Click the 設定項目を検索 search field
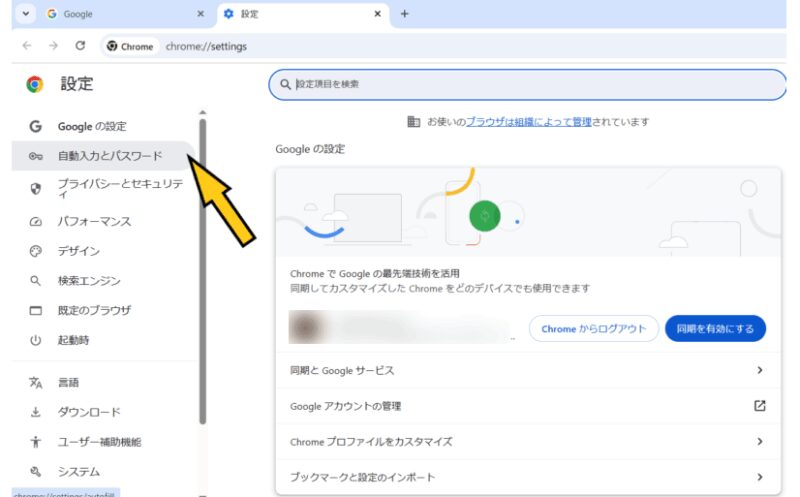 point(528,84)
